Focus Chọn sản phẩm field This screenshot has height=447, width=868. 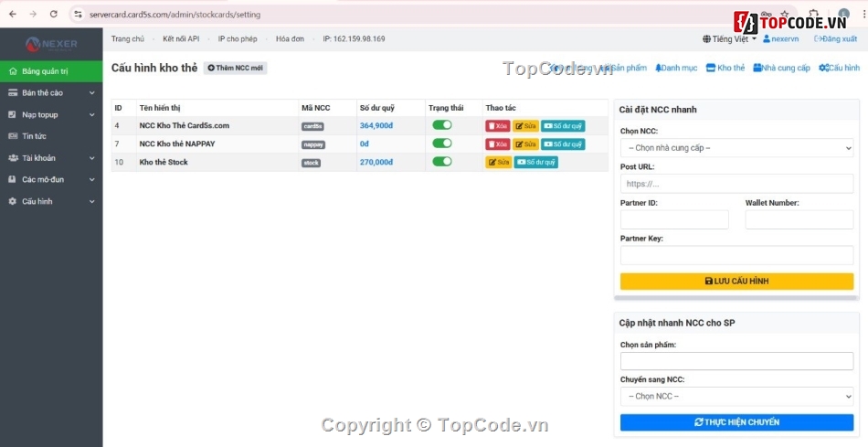pyautogui.click(x=736, y=361)
